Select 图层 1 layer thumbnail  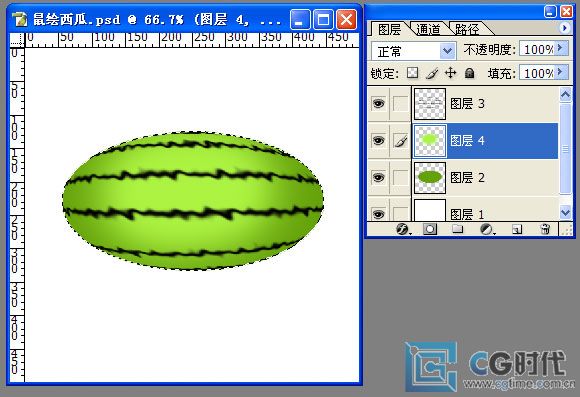(429, 210)
